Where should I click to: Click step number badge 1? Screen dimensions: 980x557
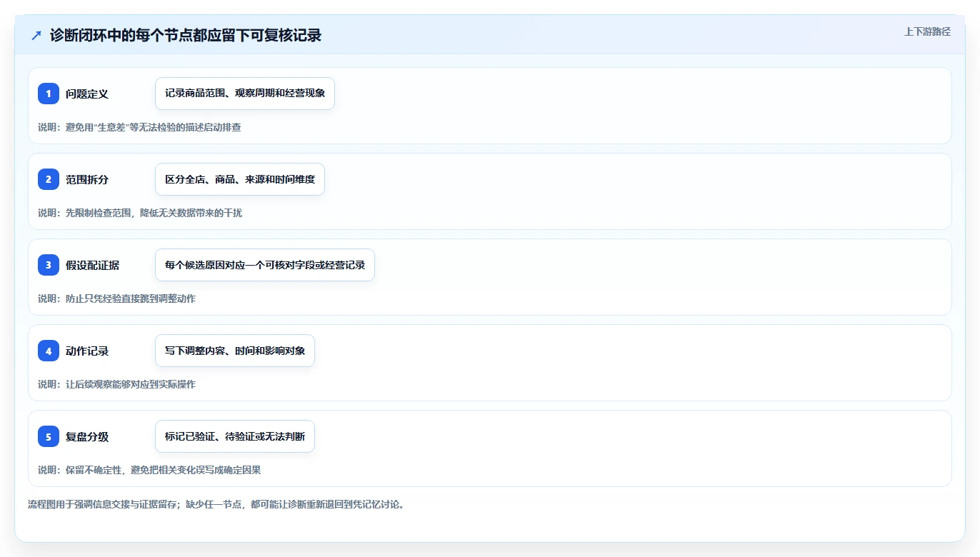pyautogui.click(x=49, y=94)
